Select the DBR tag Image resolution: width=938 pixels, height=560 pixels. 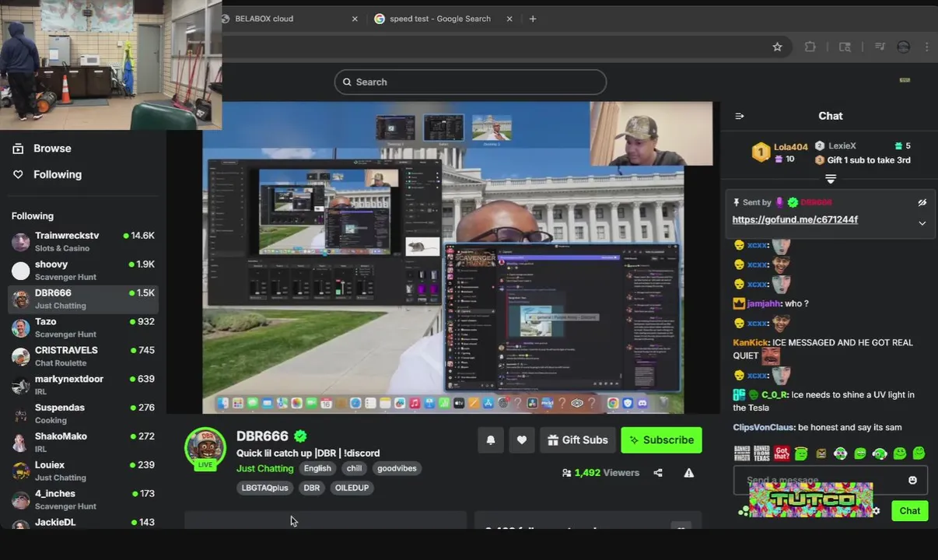tap(312, 488)
